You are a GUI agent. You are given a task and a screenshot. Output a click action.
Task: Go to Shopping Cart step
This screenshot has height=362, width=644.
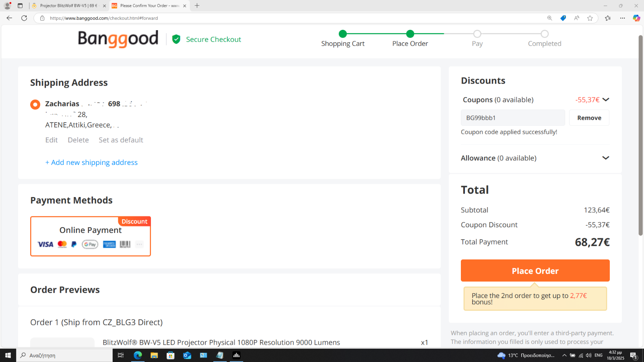(343, 39)
